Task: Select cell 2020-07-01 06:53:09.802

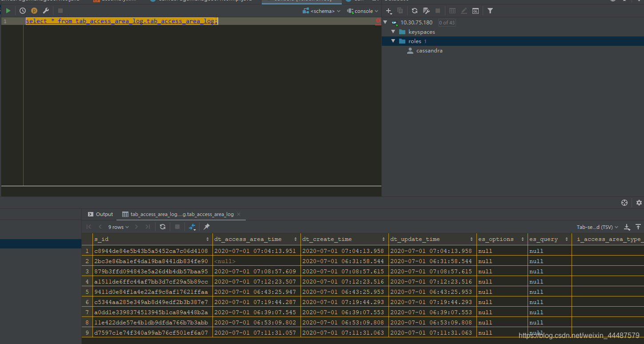Action: point(256,323)
